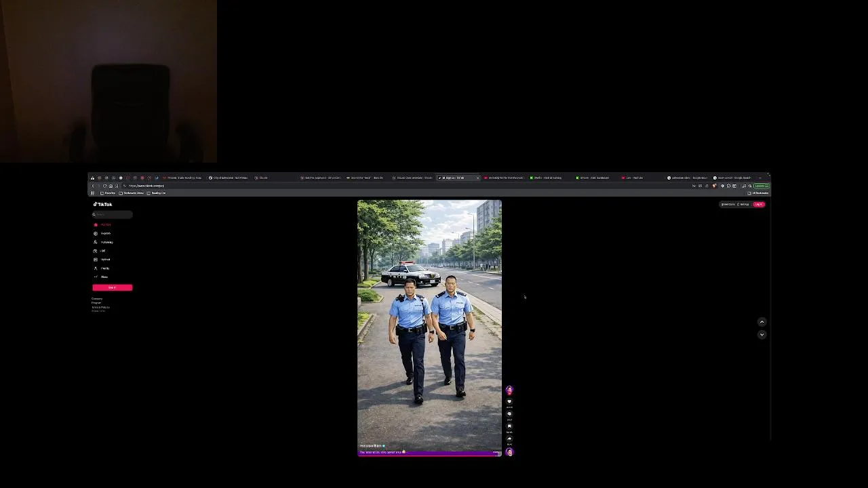
Task: Click the browser back arrow
Action: tap(93, 186)
